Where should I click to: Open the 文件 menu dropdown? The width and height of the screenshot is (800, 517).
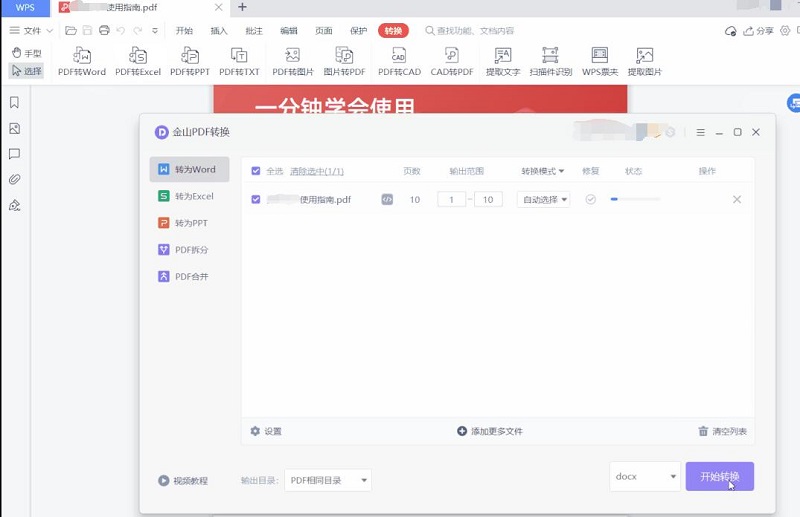31,31
